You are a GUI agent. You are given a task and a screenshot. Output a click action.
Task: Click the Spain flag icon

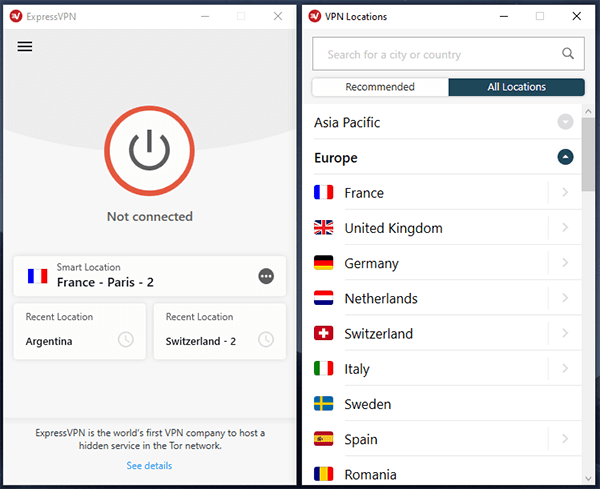point(324,439)
